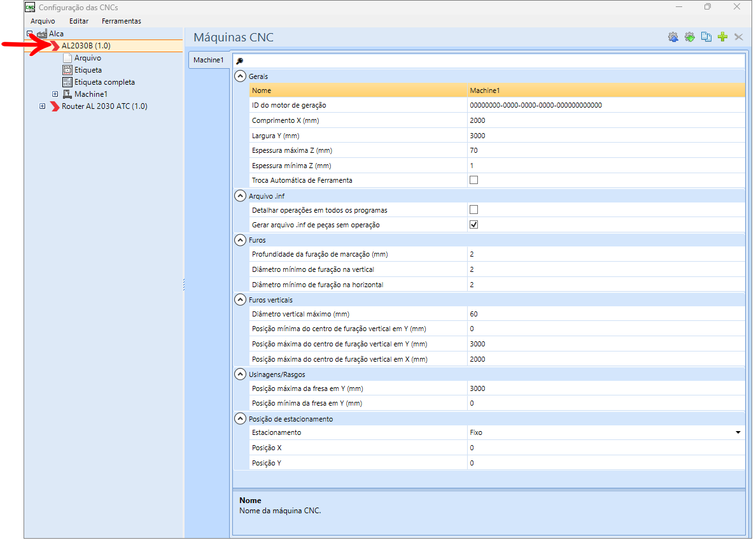Click the red chevron icon beside AL2030B
This screenshot has width=756, height=540.
[55, 46]
